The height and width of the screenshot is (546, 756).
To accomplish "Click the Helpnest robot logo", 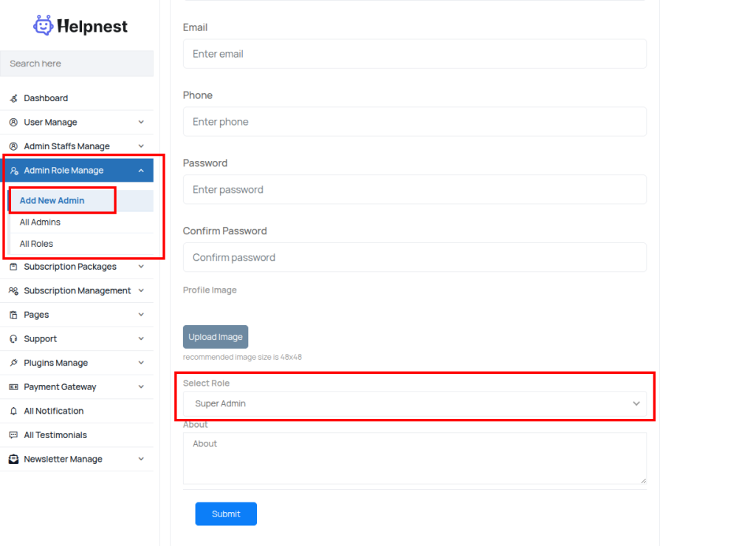I will coord(44,26).
